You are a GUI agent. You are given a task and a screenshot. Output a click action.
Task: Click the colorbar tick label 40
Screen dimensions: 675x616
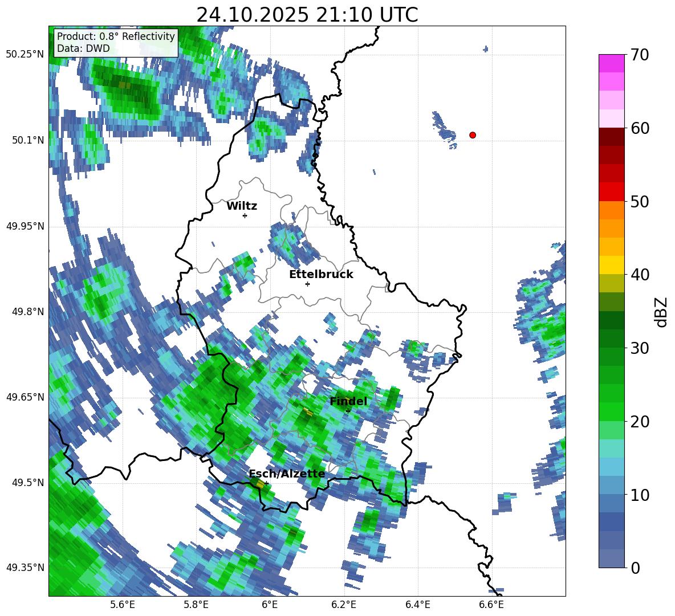click(x=640, y=275)
